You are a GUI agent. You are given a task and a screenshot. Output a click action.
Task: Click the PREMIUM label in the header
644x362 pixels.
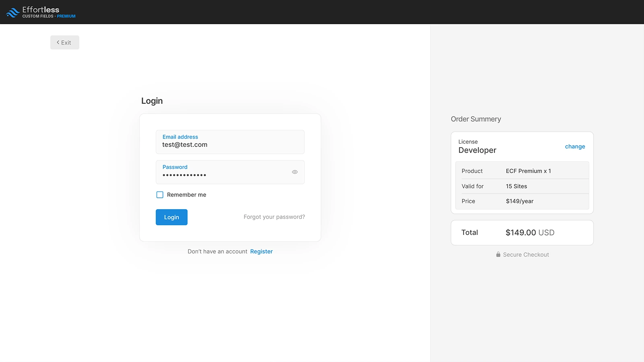click(66, 16)
